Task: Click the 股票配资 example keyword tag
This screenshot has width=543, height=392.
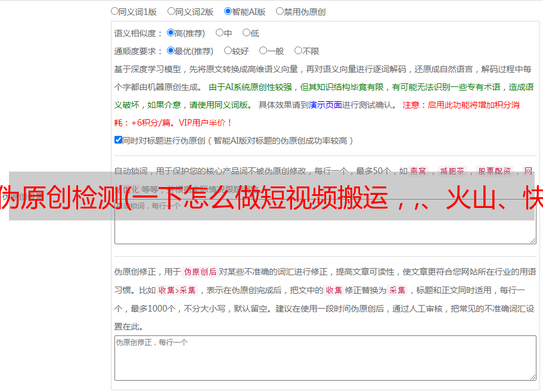Action: (x=495, y=171)
